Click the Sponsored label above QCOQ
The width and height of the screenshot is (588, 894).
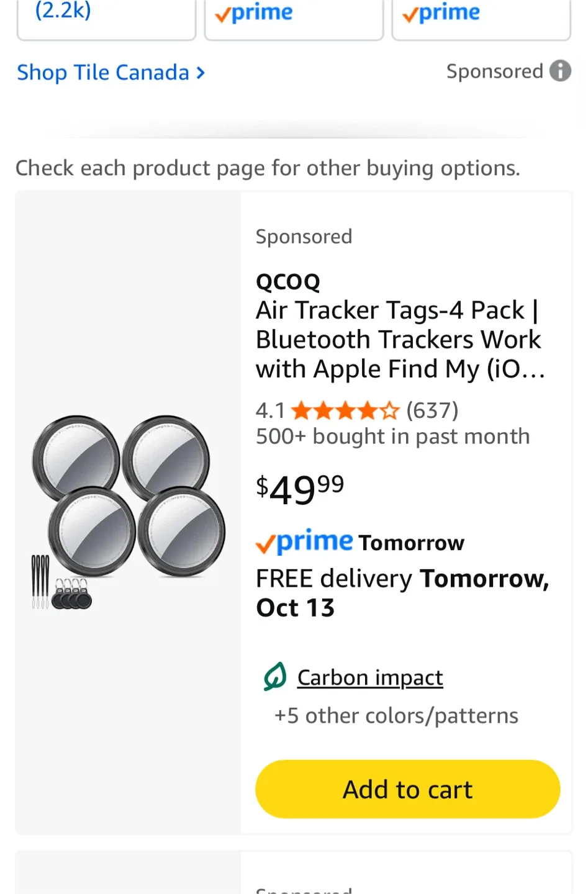(304, 237)
